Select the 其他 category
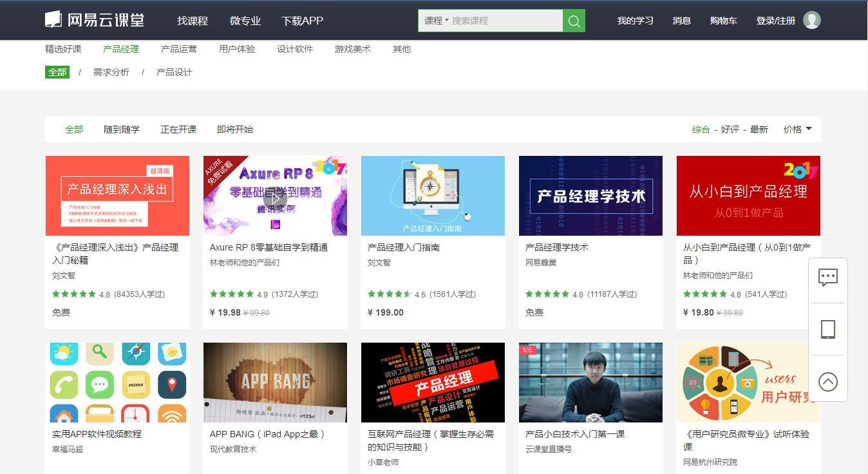Screen dimensions: 868x474 (x=402, y=49)
